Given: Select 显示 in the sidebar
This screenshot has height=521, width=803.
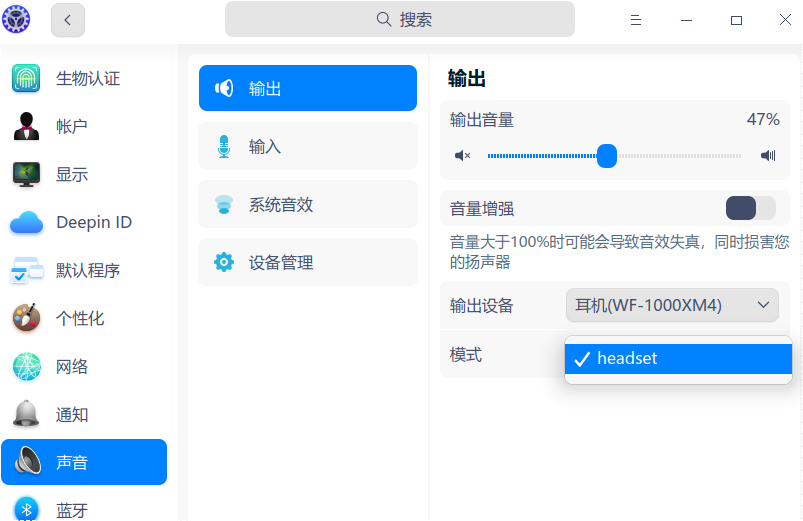Looking at the screenshot, I should pos(84,174).
